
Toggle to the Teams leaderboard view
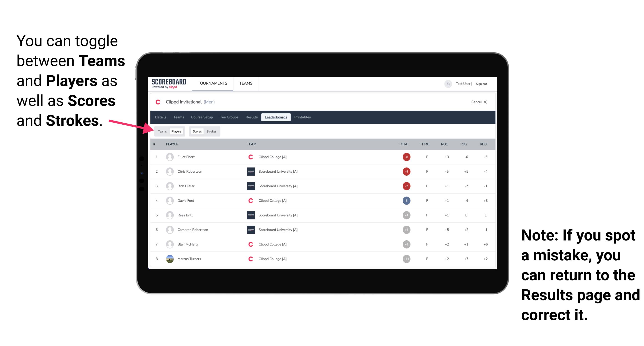tap(162, 131)
